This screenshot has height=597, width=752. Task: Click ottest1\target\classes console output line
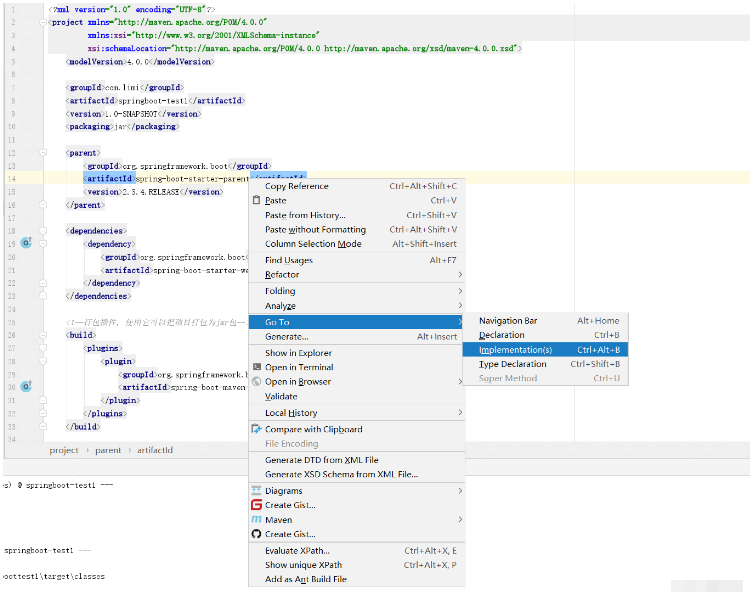pos(54,576)
